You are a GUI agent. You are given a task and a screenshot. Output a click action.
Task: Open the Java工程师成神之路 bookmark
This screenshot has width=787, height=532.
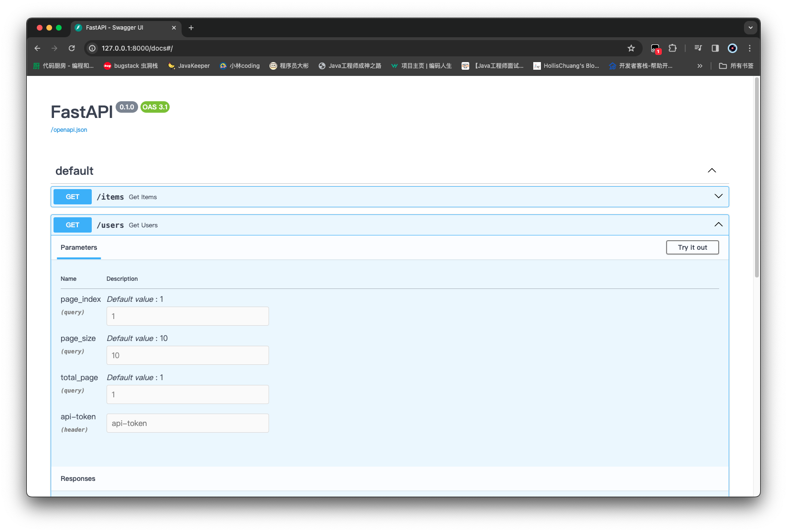click(350, 66)
